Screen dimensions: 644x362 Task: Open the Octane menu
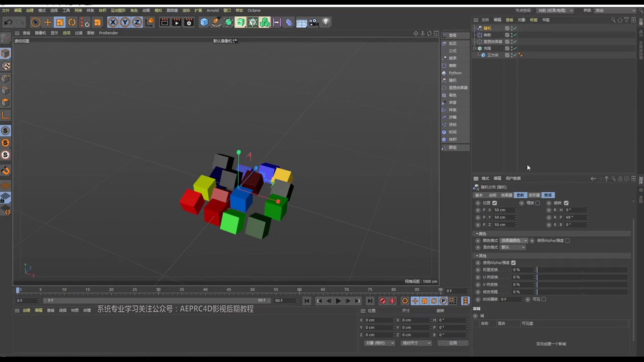pyautogui.click(x=254, y=10)
